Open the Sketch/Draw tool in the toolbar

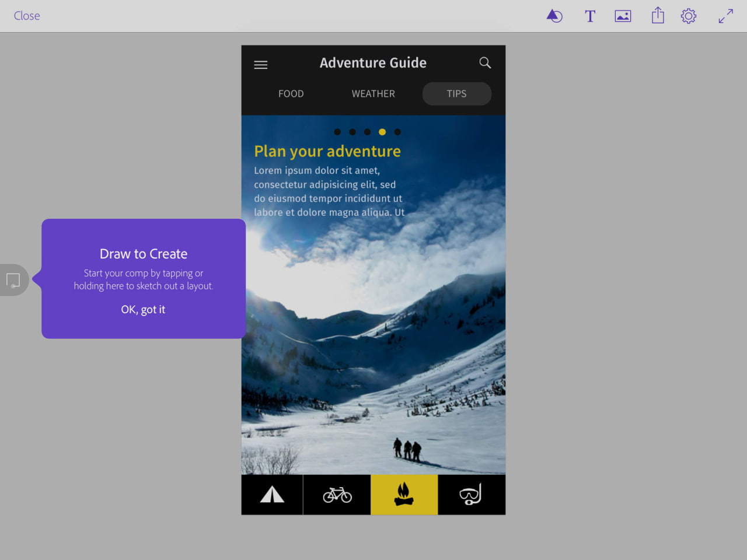pyautogui.click(x=554, y=16)
